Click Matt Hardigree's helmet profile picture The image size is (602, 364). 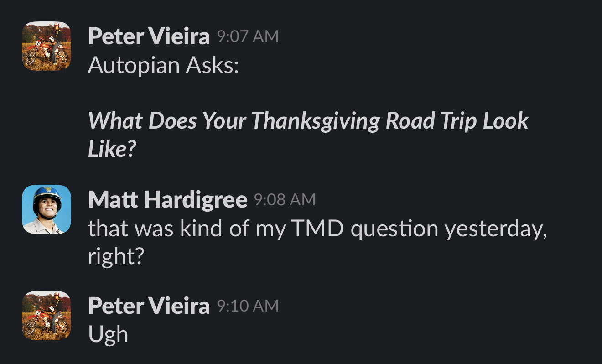[x=47, y=209]
